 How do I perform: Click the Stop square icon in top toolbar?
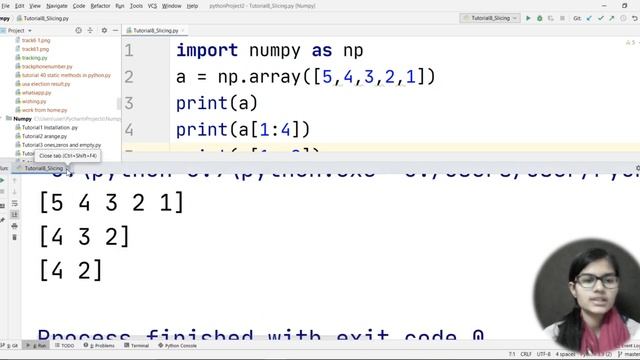pyautogui.click(x=562, y=18)
